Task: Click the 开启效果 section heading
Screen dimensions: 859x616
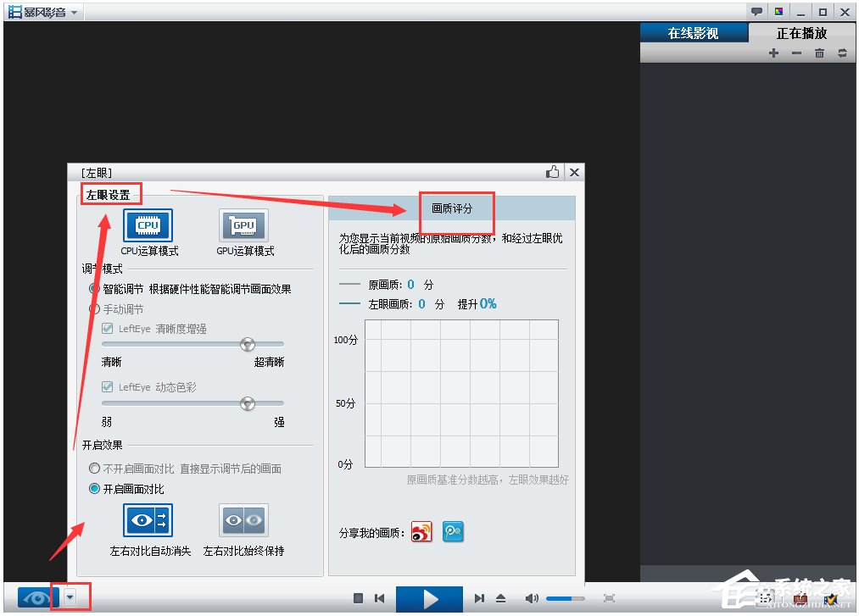Action: [x=103, y=445]
